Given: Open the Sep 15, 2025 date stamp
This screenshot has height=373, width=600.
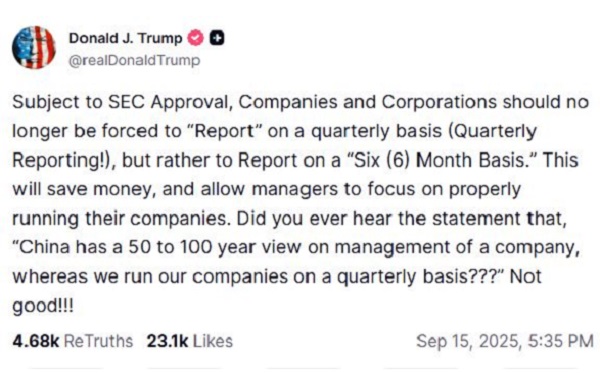Looking at the screenshot, I should (x=469, y=341).
